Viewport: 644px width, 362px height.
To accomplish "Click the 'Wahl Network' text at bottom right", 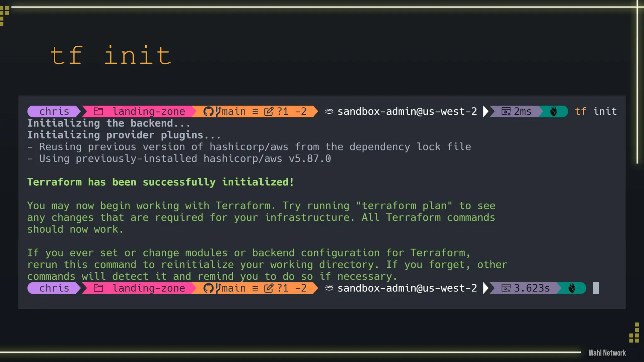I will click(x=607, y=353).
